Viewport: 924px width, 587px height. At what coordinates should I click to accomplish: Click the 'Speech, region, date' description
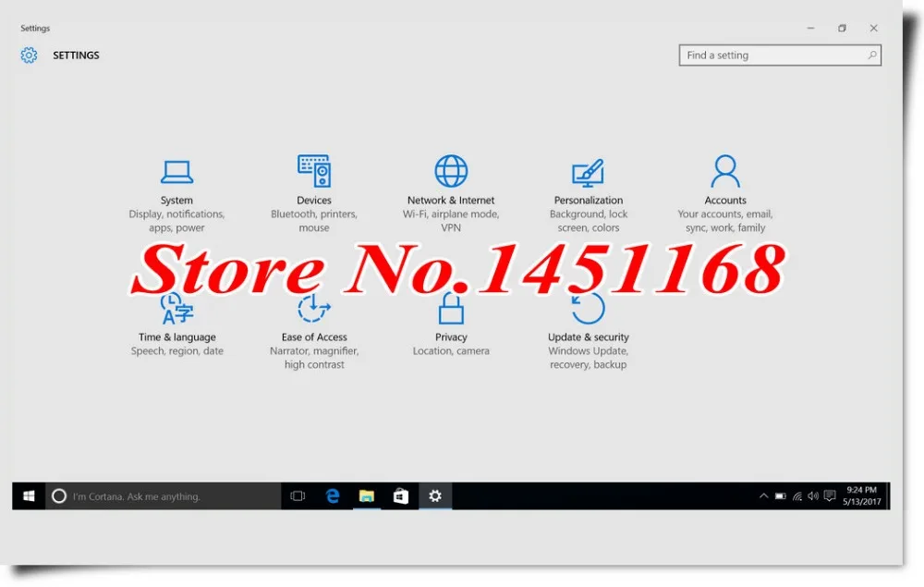pyautogui.click(x=176, y=350)
